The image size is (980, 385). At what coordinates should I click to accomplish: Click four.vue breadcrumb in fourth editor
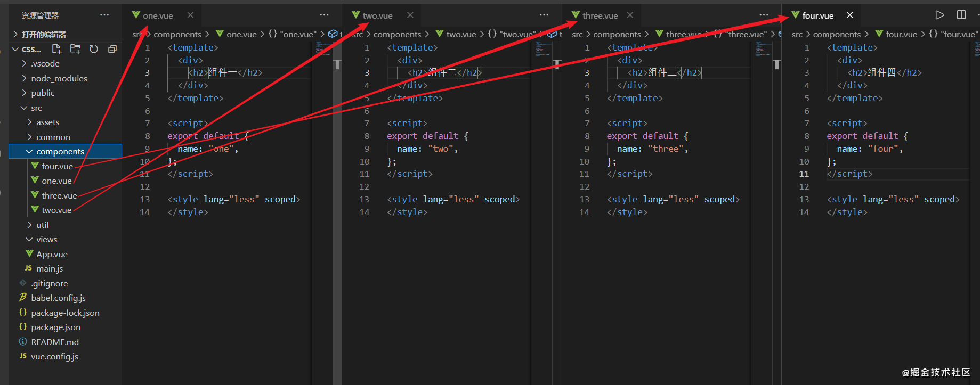[x=901, y=34]
